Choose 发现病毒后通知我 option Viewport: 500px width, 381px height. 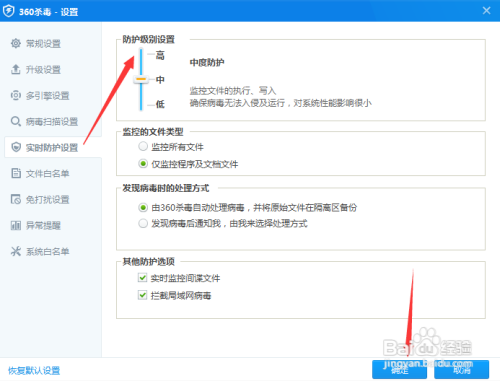click(143, 223)
